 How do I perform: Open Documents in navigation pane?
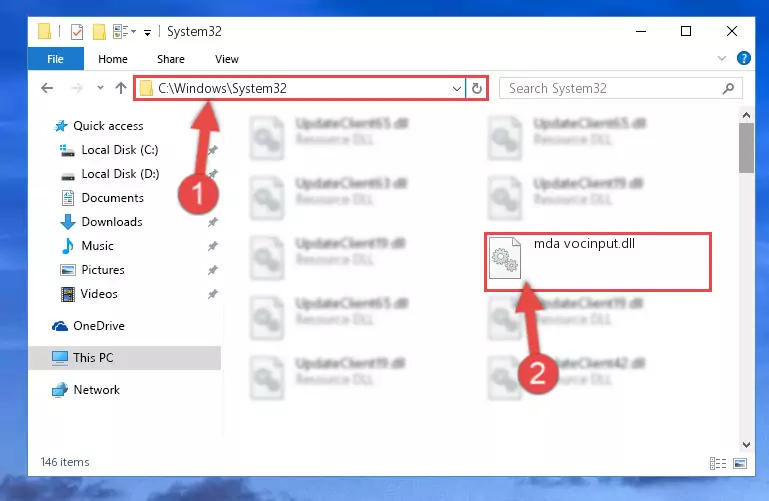(112, 198)
